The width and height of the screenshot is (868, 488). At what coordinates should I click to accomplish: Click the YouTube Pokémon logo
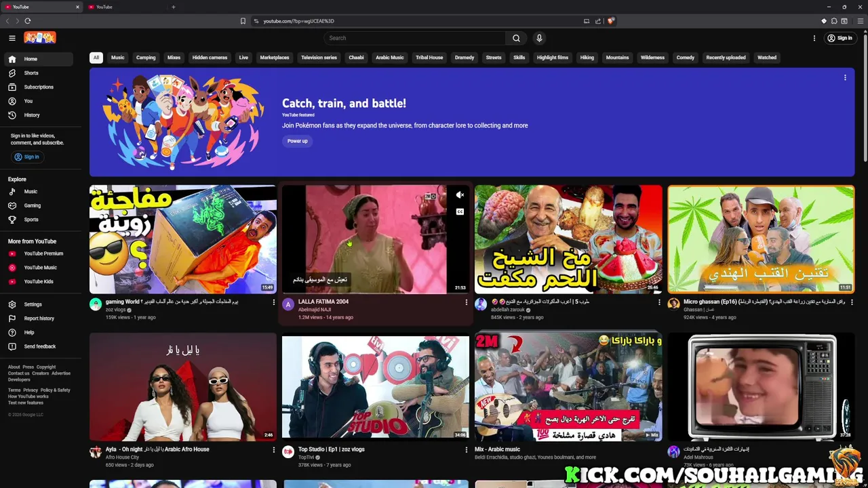pyautogui.click(x=40, y=38)
